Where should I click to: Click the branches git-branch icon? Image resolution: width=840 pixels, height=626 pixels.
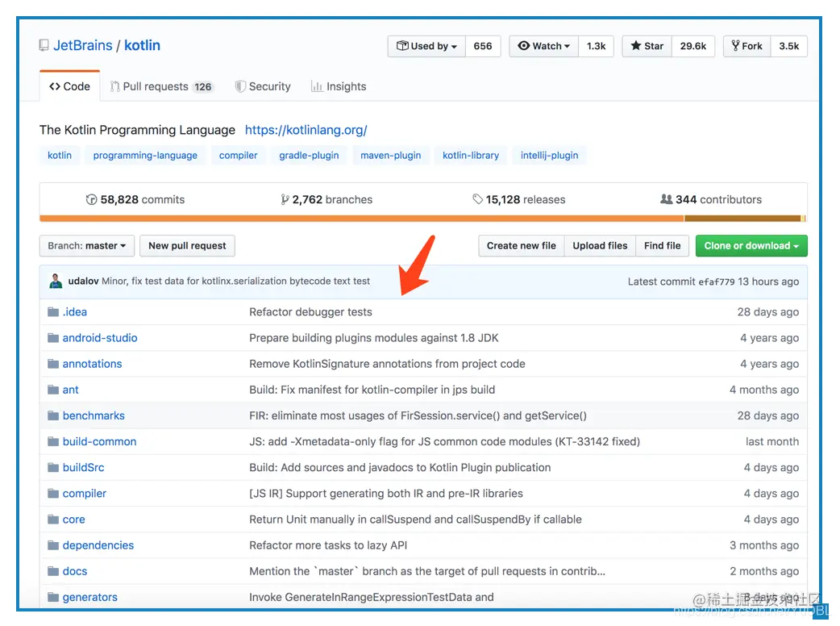(x=285, y=199)
